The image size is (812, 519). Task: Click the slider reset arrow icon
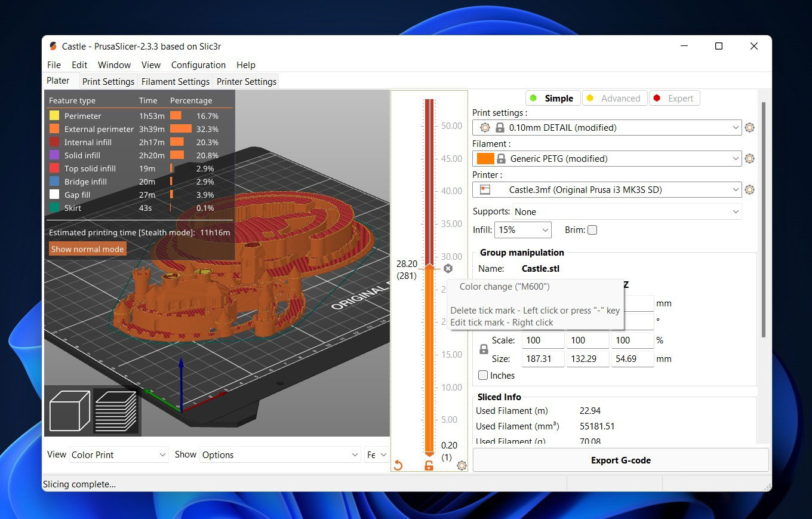pos(398,465)
